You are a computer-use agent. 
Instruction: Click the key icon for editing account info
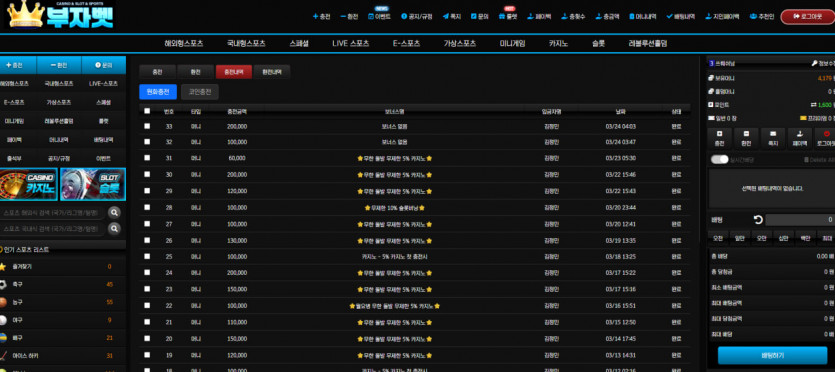pos(814,63)
